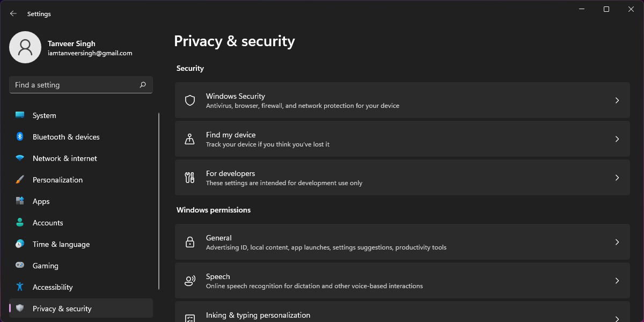644x322 pixels.
Task: Click the Windows Security shield icon
Action: tap(190, 100)
